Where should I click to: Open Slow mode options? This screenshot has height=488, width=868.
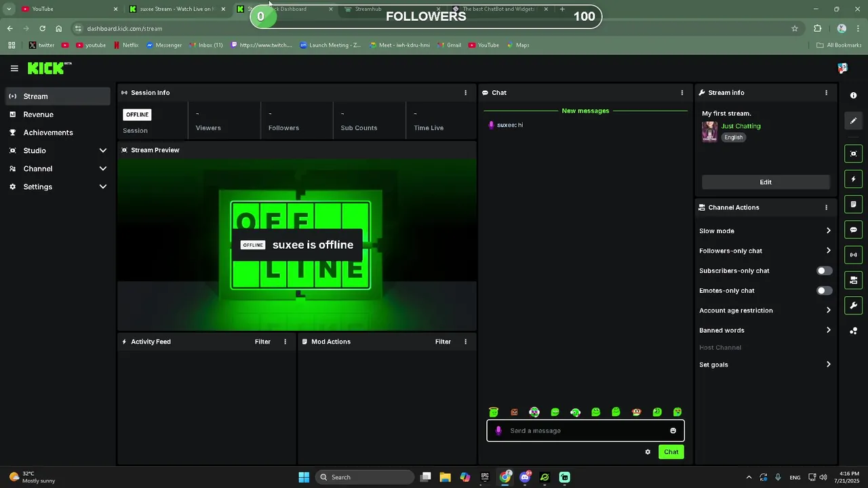[765, 231]
